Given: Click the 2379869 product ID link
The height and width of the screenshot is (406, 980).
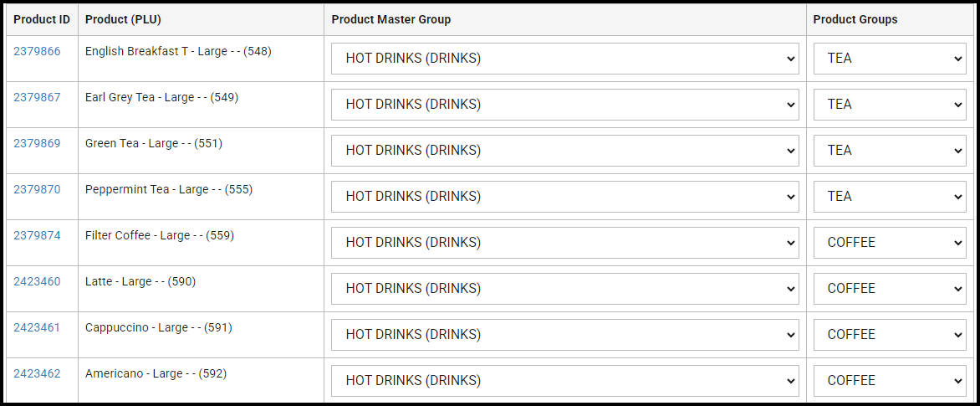Looking at the screenshot, I should click(x=37, y=143).
